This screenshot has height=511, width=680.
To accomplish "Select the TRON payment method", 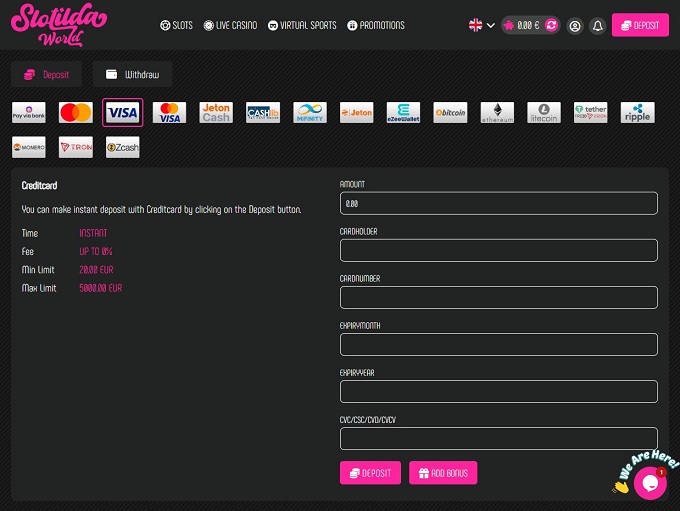I will pyautogui.click(x=76, y=147).
